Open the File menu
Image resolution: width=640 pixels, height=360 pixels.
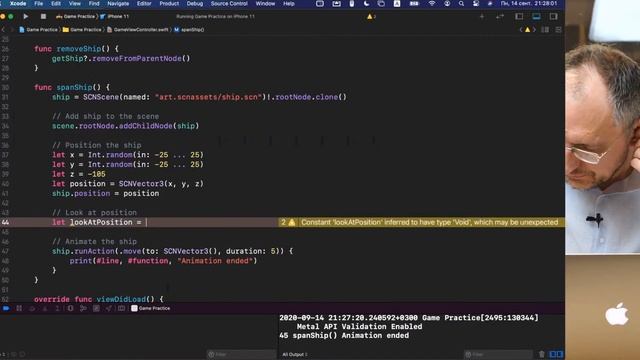coord(38,4)
